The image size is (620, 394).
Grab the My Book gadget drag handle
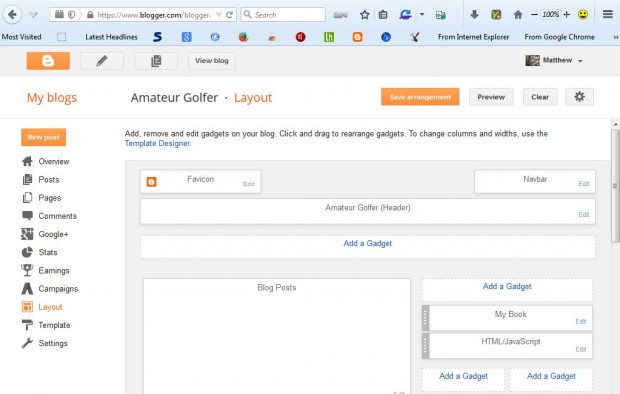coord(425,318)
